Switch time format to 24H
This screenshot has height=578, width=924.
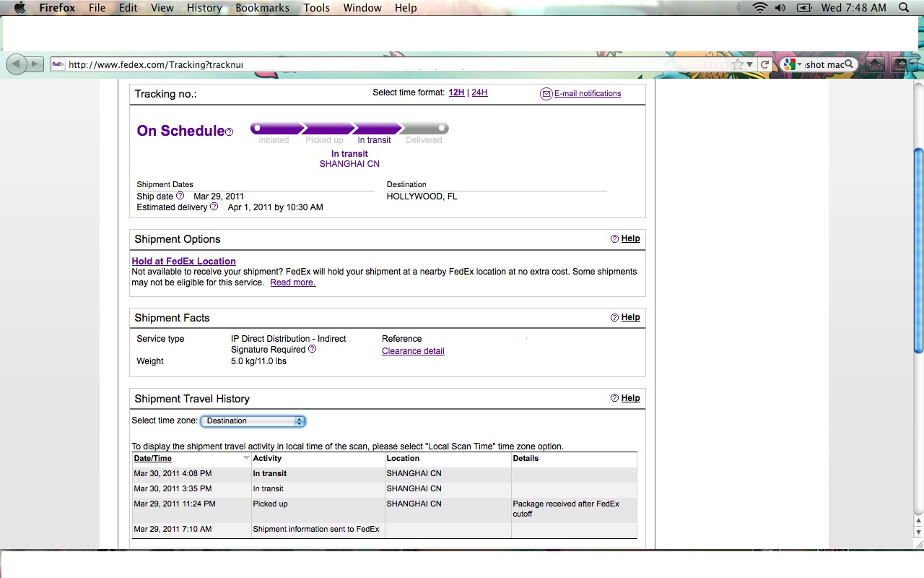coord(479,92)
